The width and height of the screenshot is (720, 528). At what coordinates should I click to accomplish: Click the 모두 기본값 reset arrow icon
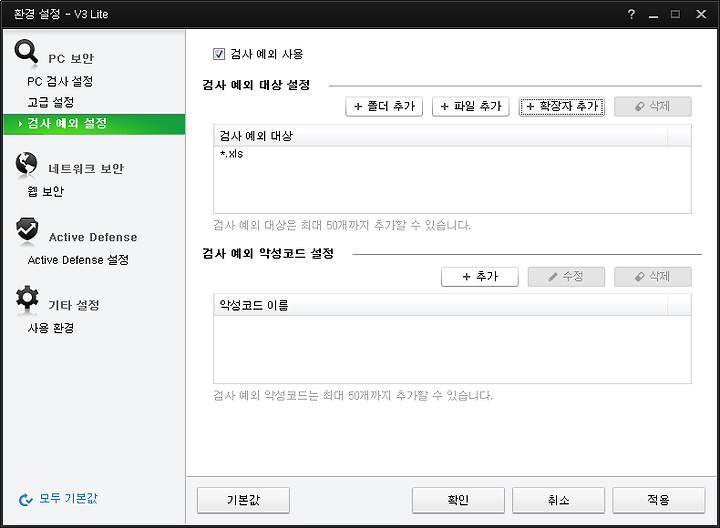click(x=26, y=500)
